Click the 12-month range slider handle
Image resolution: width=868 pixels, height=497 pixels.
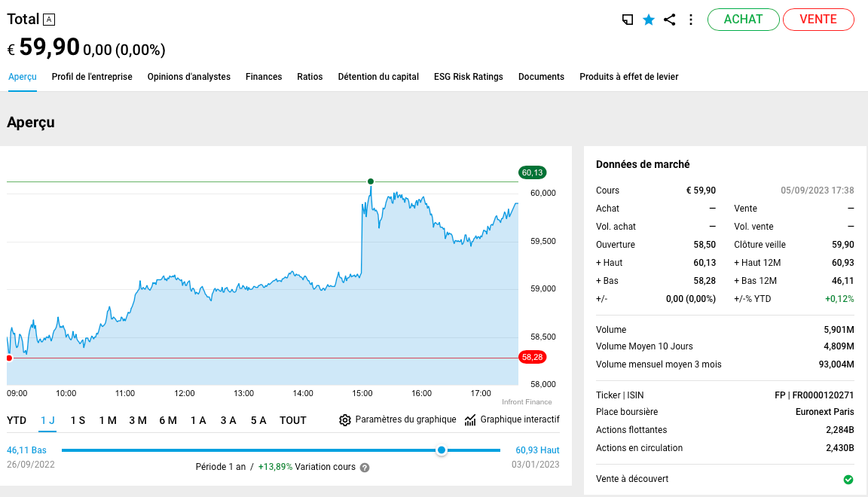pyautogui.click(x=442, y=450)
